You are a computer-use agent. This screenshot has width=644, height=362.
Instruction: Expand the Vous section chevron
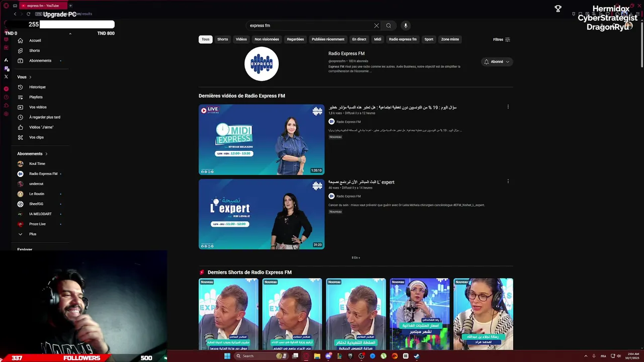(30, 77)
